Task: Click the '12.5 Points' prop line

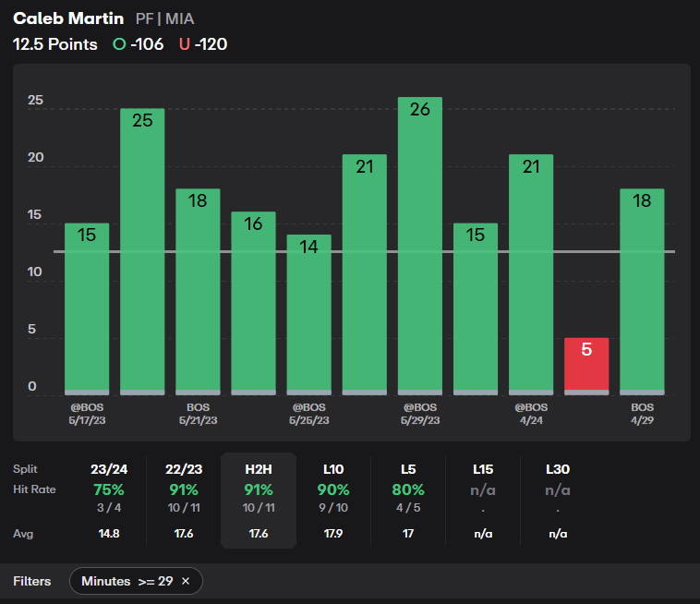Action: (x=54, y=44)
